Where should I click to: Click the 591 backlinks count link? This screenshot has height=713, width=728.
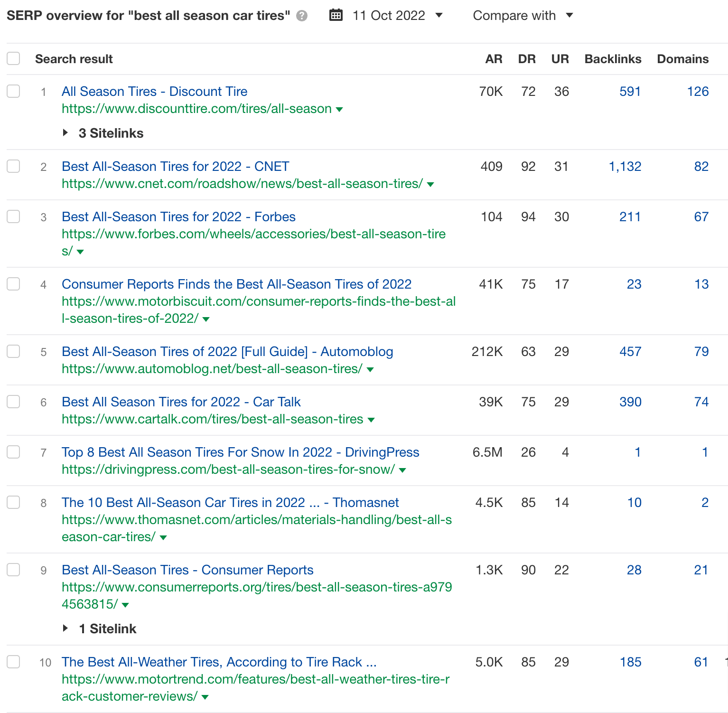pos(630,91)
